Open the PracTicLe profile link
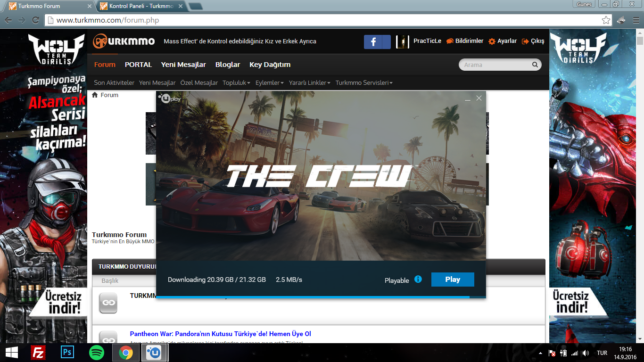Image resolution: width=644 pixels, height=362 pixels. (x=428, y=41)
